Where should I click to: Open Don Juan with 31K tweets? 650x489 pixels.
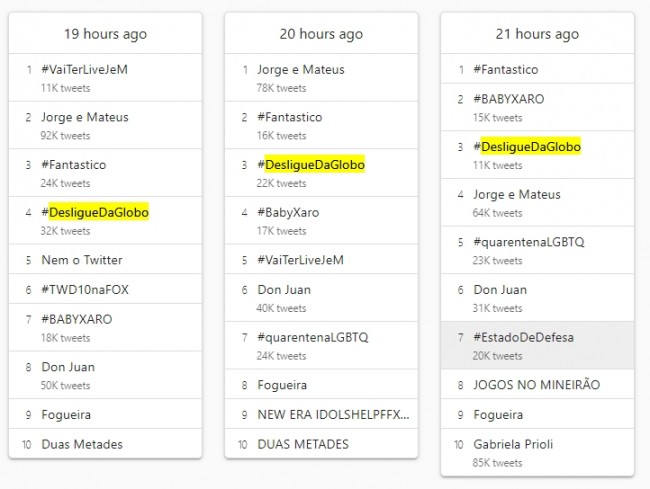pyautogui.click(x=499, y=290)
